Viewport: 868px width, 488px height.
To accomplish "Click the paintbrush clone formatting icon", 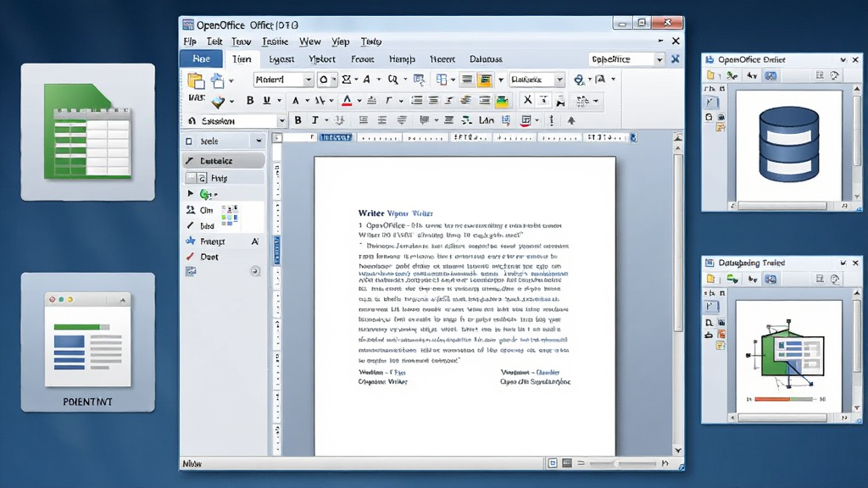I will click(x=218, y=102).
